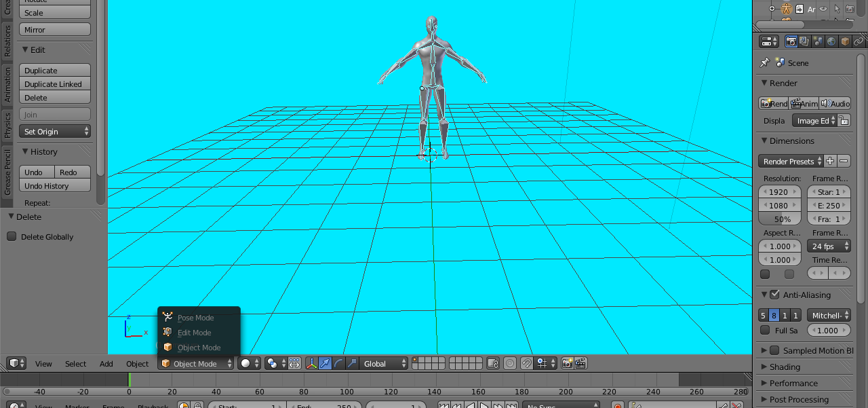The height and width of the screenshot is (408, 868).
Task: Select 5 anti-aliasing samples
Action: [763, 315]
